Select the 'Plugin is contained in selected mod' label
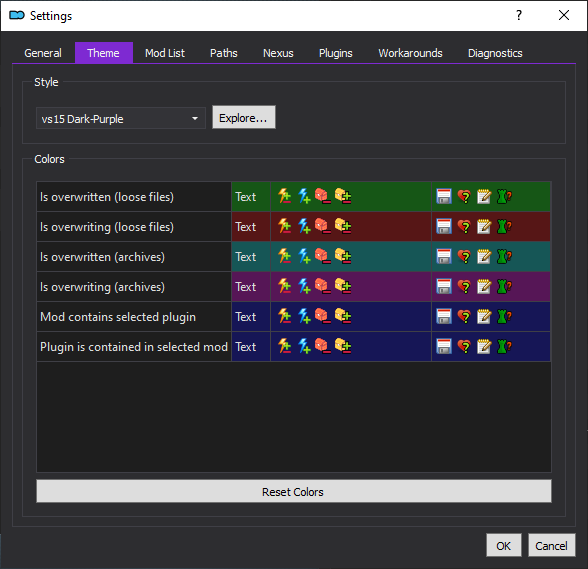 [134, 347]
